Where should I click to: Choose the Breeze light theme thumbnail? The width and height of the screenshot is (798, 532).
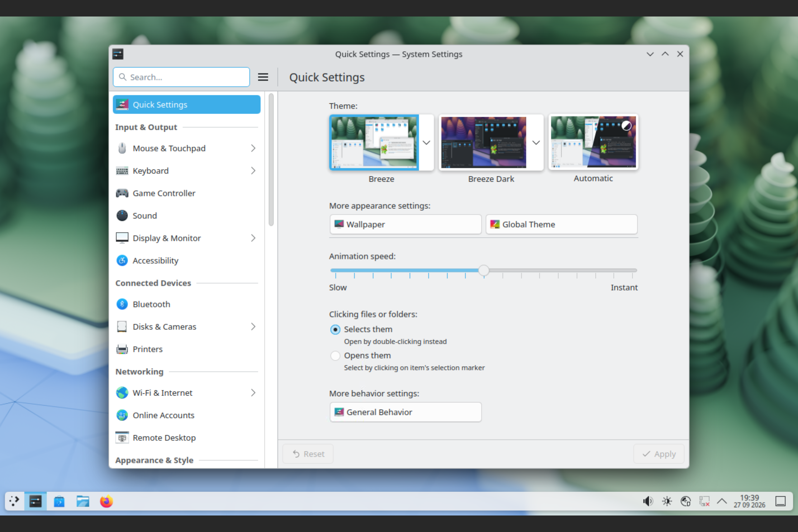point(374,142)
